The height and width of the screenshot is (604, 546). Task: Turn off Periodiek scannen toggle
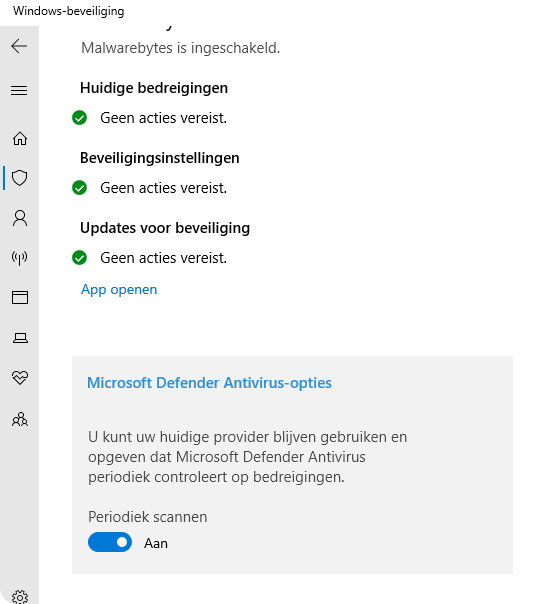[110, 542]
